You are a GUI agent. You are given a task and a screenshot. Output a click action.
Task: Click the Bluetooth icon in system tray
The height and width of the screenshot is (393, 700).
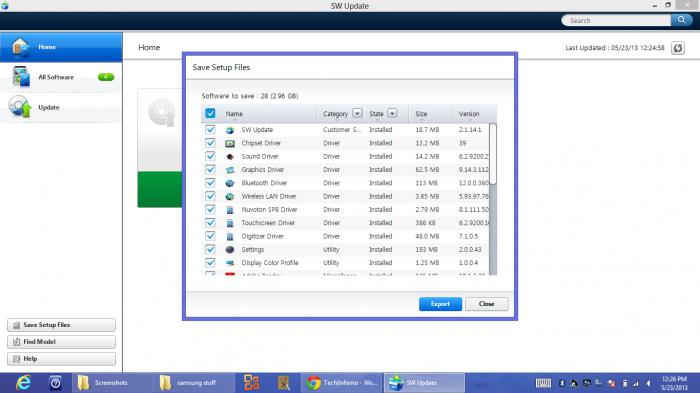click(562, 383)
